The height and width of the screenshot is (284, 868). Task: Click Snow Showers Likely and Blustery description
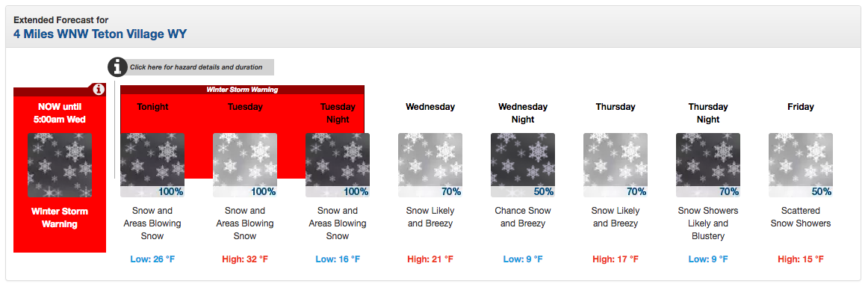tap(707, 223)
